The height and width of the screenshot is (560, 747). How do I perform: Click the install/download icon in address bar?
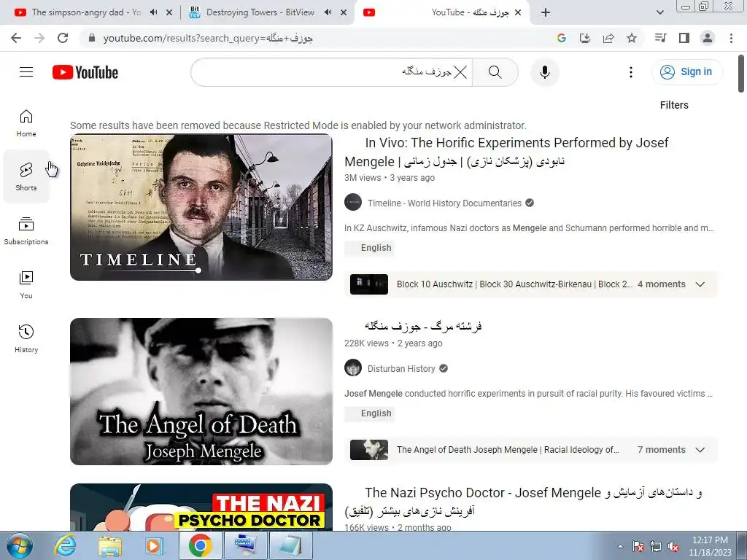585,38
